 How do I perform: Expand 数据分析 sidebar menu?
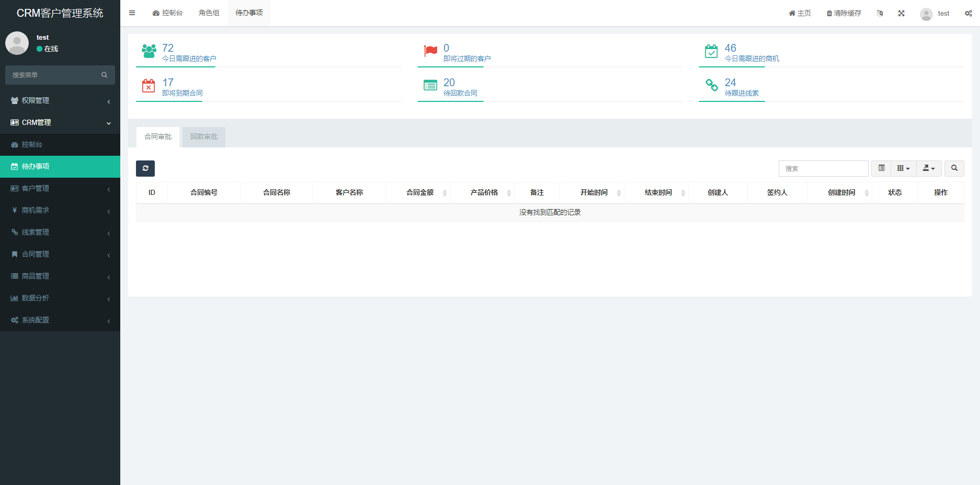60,298
